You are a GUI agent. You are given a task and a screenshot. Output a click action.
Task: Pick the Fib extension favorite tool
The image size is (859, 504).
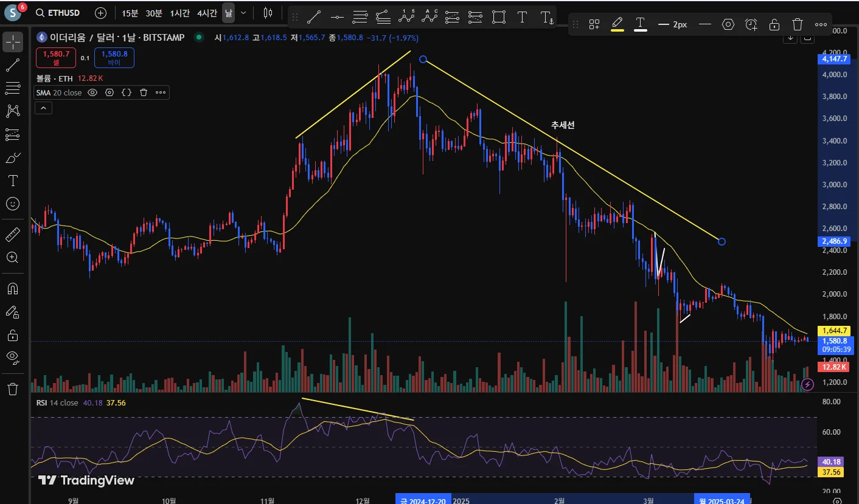[383, 17]
